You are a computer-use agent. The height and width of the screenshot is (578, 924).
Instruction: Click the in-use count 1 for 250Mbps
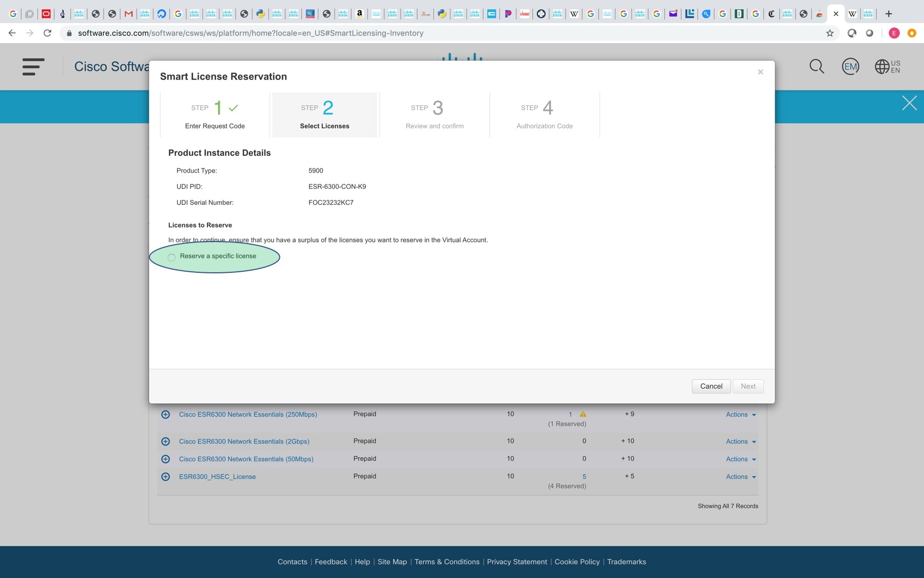570,415
